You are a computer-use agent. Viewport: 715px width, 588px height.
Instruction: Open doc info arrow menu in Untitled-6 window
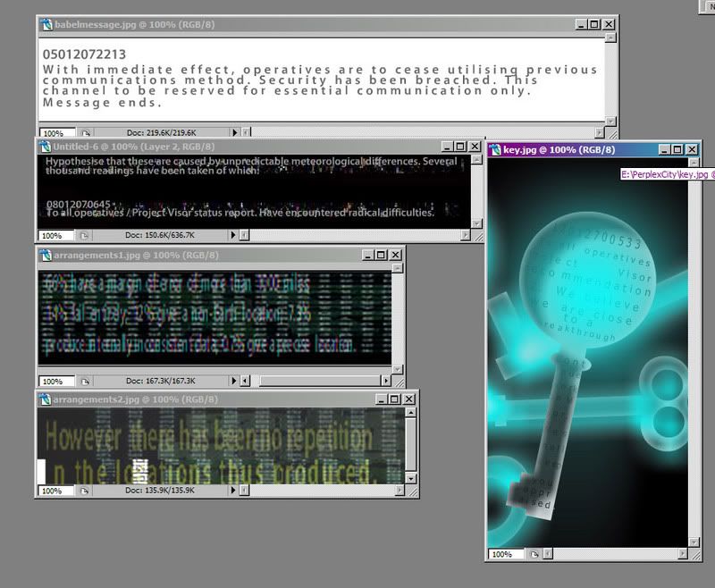point(234,235)
